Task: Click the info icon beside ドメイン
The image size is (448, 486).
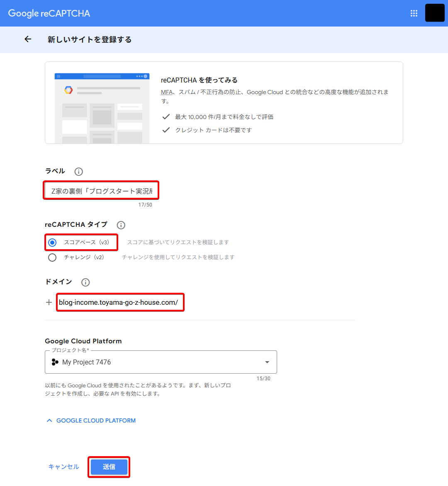Action: [85, 282]
